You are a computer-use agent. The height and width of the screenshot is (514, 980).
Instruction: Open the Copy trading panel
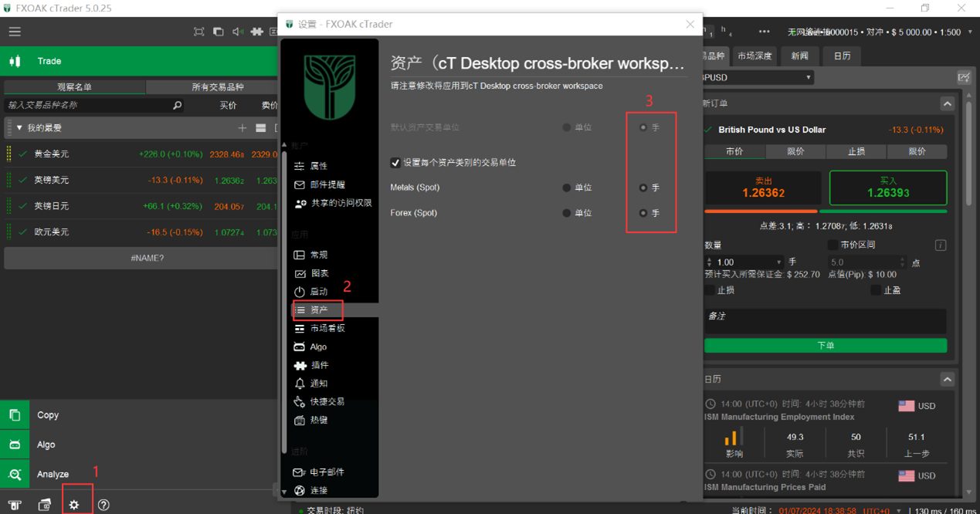point(47,414)
